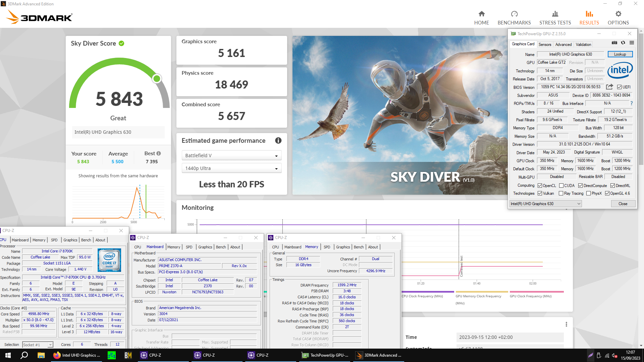The image size is (644, 362).
Task: Click the green score marker on the Sky Diver gauge
Action: tap(157, 78)
